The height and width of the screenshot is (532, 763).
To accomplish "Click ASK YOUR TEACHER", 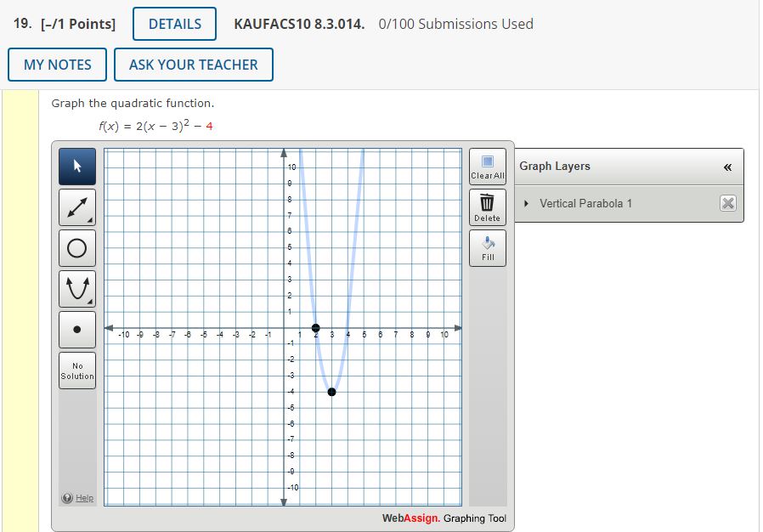I will (x=194, y=65).
